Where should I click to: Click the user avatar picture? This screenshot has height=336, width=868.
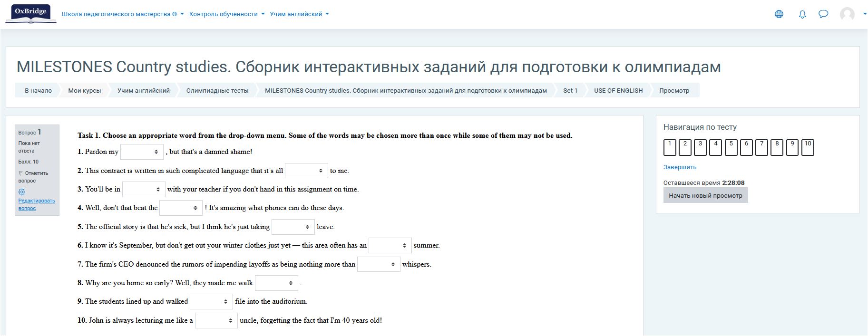pos(847,14)
